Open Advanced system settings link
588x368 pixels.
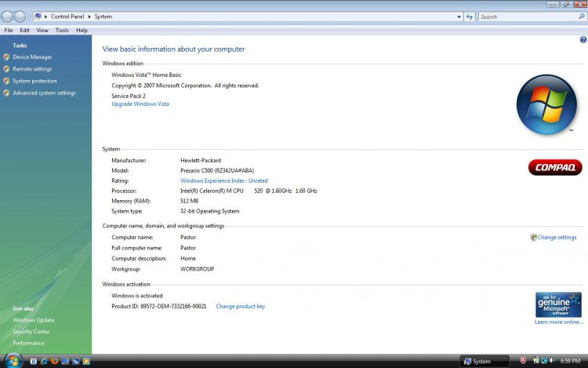(x=44, y=93)
